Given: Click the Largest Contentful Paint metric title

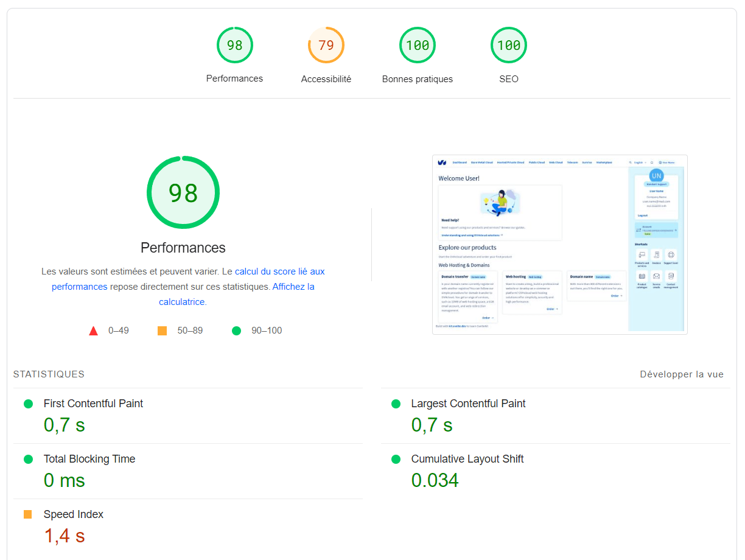Looking at the screenshot, I should click(x=468, y=404).
